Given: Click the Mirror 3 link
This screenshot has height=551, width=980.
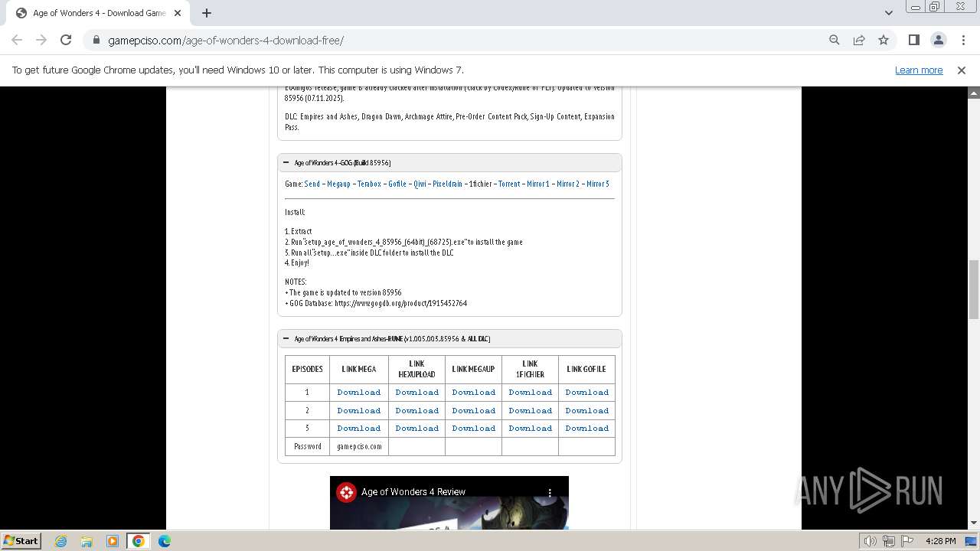Looking at the screenshot, I should [598, 184].
